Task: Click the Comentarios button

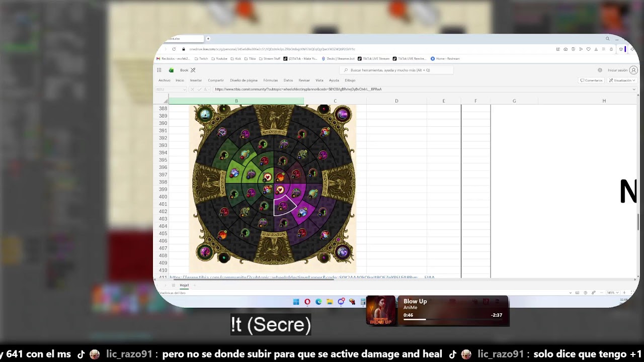Action: tap(591, 80)
